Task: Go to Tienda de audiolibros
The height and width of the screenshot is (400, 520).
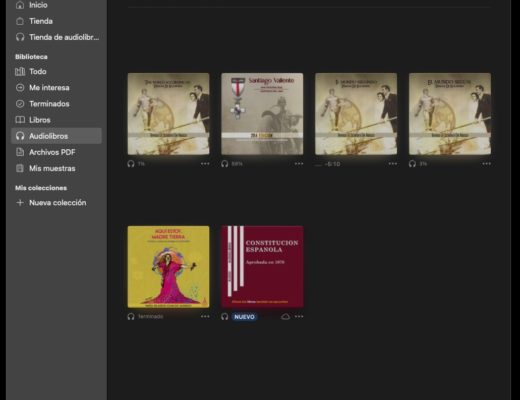Action: click(57, 37)
